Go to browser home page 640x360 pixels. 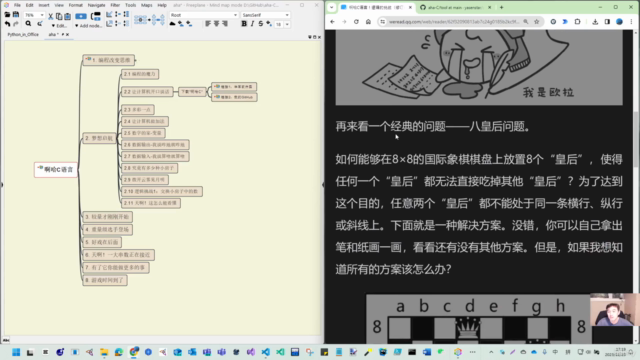click(x=368, y=22)
